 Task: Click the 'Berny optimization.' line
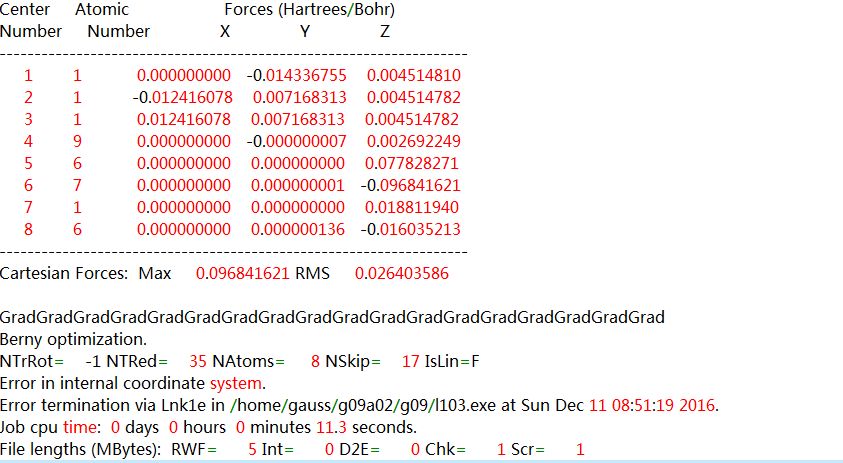[73, 340]
